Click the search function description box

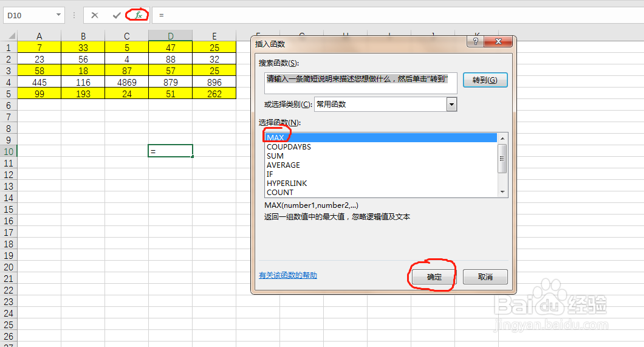pos(361,83)
